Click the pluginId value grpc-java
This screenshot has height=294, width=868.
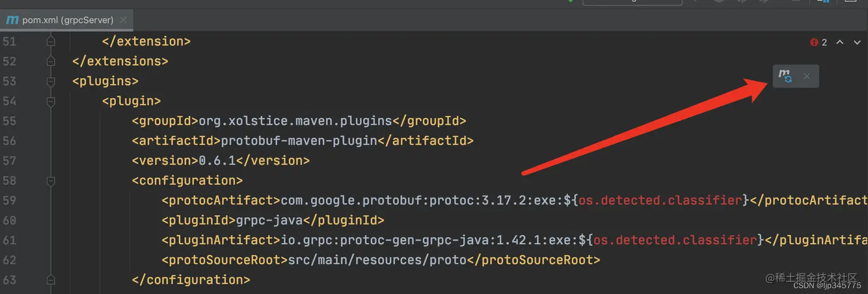[x=269, y=220]
